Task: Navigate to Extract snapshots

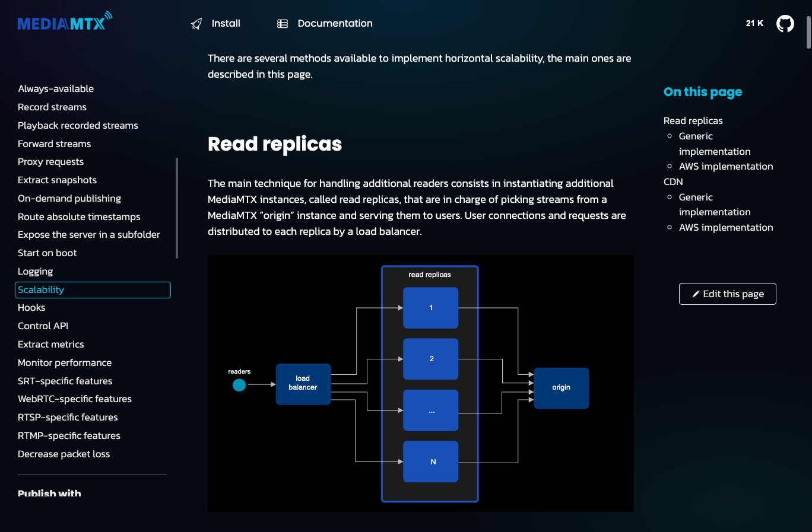Action: point(57,180)
